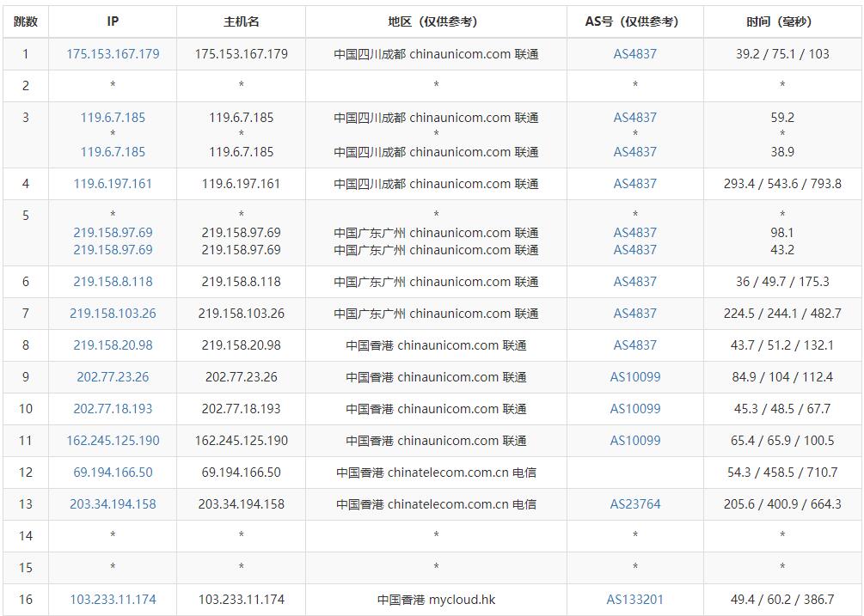Click timing value 45.3 / 48.5 / 67.7
Viewport: 864px width, 616px height.
[782, 409]
